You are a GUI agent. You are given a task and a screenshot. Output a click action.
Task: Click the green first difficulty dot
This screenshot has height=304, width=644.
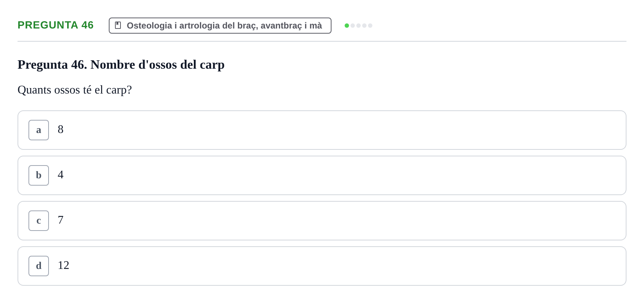[x=347, y=26]
